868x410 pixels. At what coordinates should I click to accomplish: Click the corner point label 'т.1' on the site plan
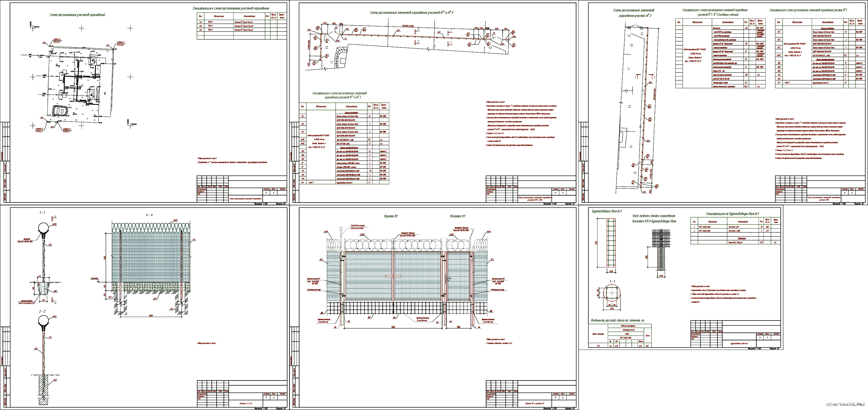tap(42, 118)
